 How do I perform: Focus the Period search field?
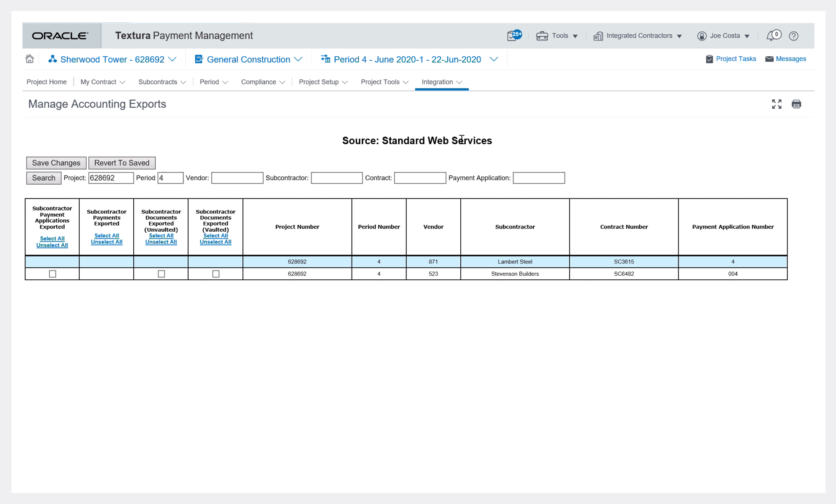tap(170, 178)
